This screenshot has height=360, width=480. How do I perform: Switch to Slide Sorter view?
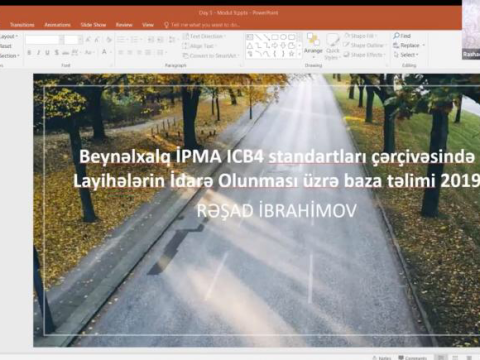point(455,357)
